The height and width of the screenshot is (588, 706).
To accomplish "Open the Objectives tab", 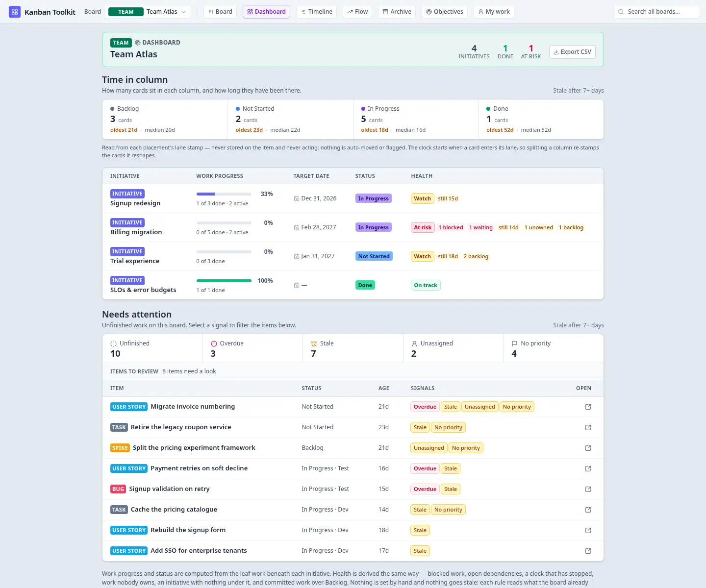I will pyautogui.click(x=444, y=12).
